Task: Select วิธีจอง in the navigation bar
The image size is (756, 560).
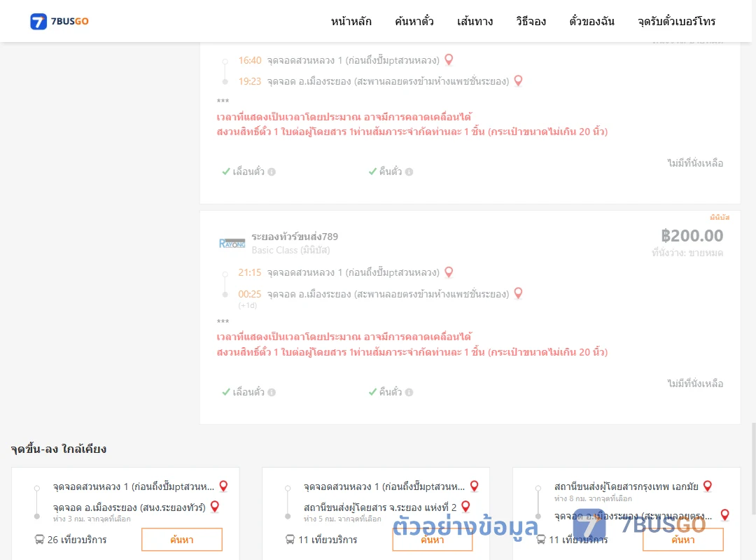Action: [531, 21]
